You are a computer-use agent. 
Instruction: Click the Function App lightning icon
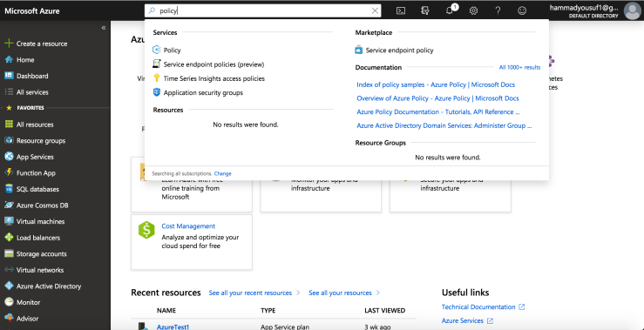(x=9, y=172)
